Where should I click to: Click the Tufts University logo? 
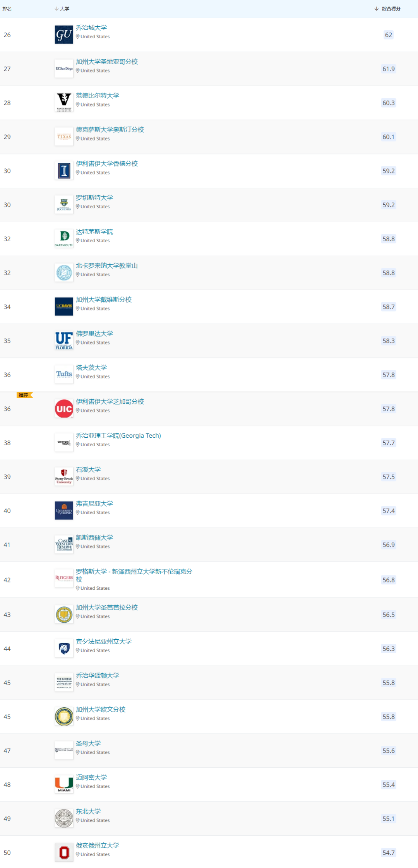click(64, 374)
